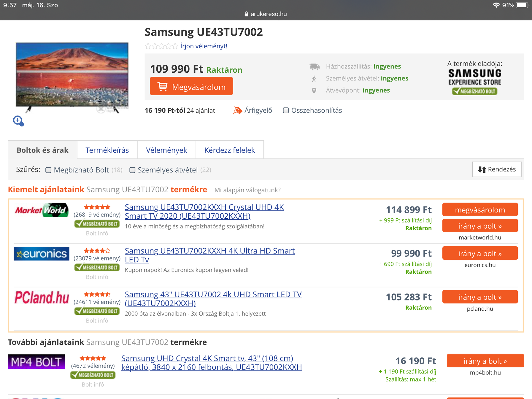The height and width of the screenshot is (399, 532).
Task: Click the 114 899 Ft MarketWorld price
Action: pyautogui.click(x=409, y=210)
